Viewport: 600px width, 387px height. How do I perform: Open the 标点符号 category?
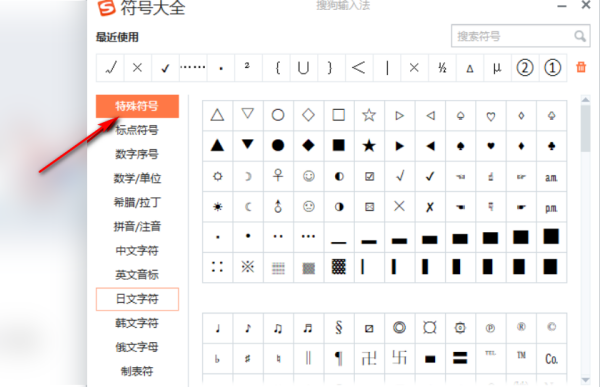(x=137, y=130)
